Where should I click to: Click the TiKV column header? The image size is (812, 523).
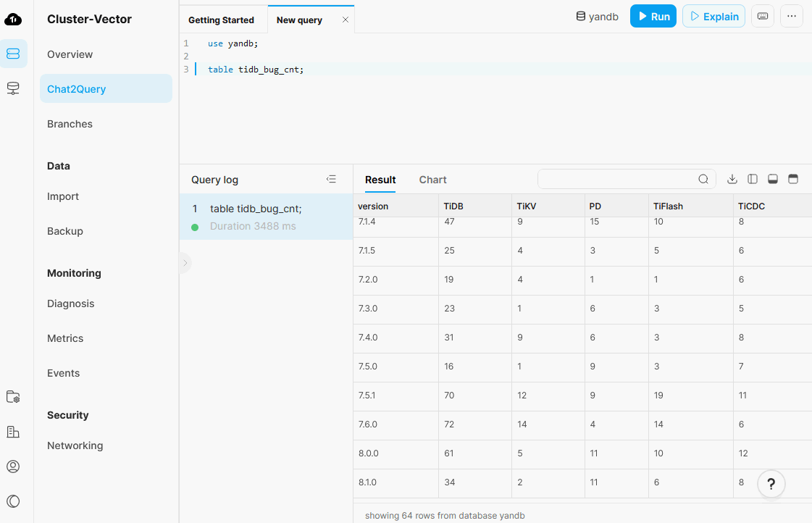pyautogui.click(x=548, y=206)
